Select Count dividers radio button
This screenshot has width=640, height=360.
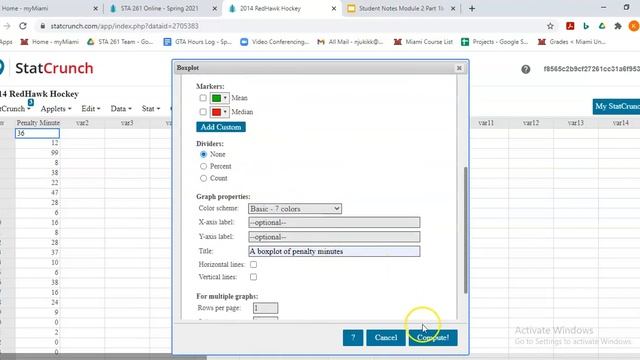(203, 178)
